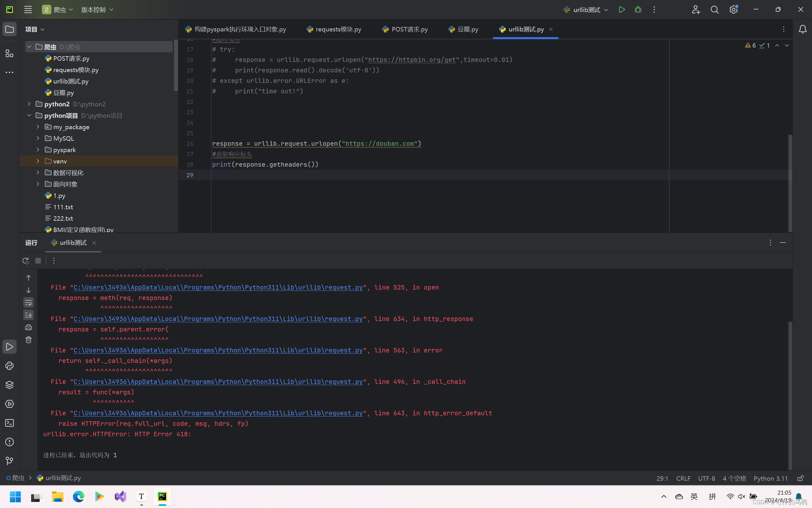Switch to POST请求.py tab

point(405,29)
